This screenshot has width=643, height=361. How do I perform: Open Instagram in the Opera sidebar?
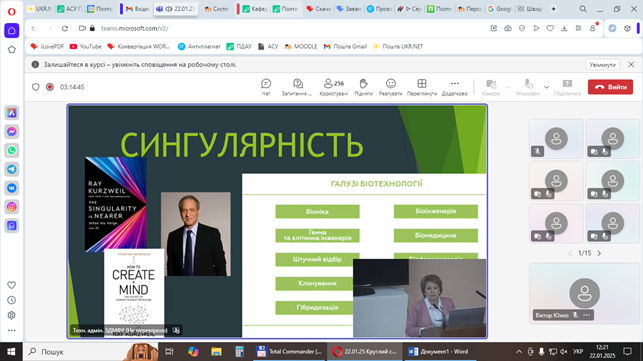tap(11, 207)
